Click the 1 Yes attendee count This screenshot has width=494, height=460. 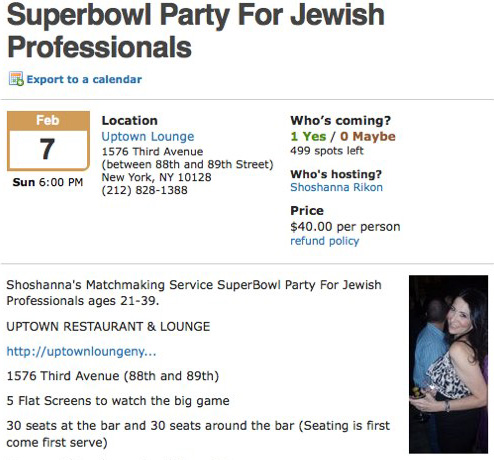308,136
